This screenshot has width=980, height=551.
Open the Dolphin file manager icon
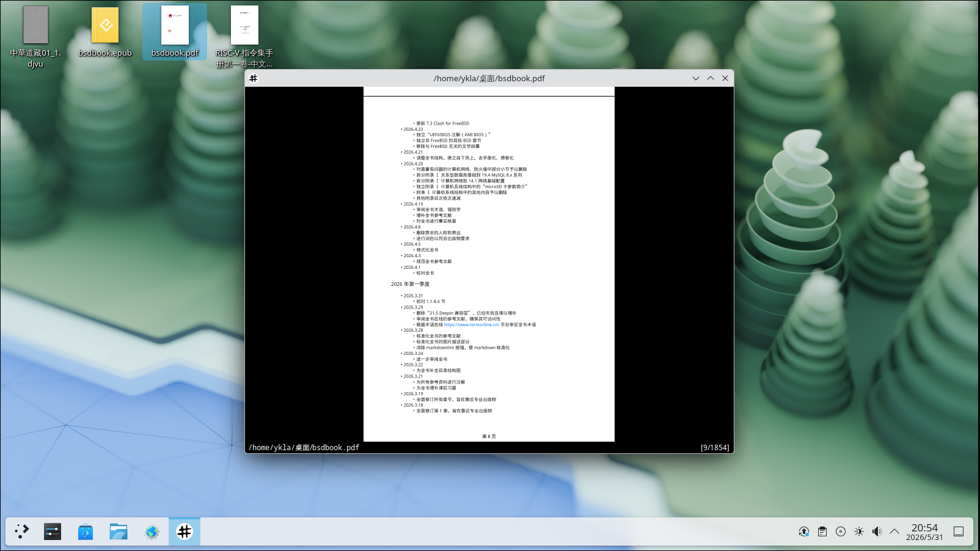coord(119,531)
